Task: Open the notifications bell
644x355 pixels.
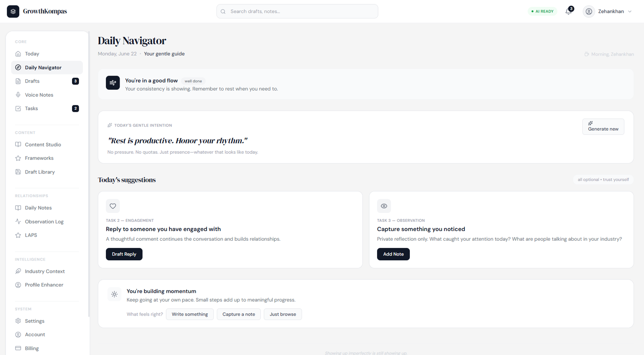Action: click(x=569, y=11)
